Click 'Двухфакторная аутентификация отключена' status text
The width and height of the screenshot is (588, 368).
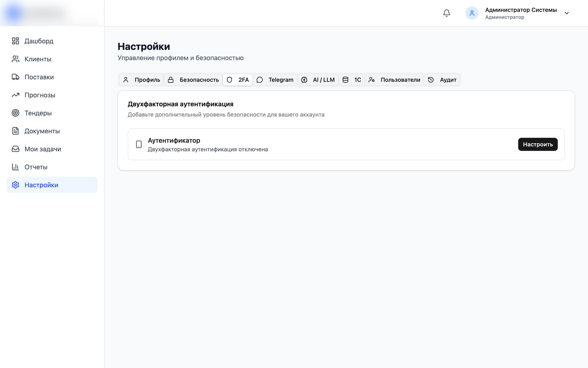[208, 149]
